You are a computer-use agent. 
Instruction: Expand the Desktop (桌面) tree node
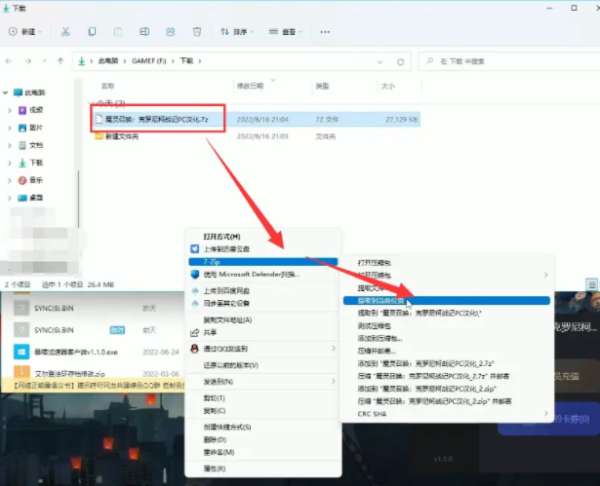[x=10, y=198]
